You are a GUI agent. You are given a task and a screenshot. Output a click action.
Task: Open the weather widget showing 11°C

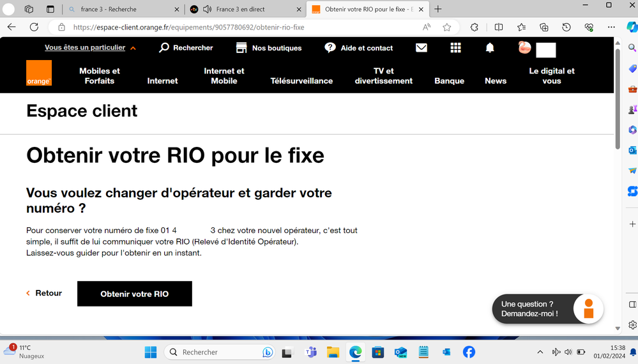click(x=24, y=352)
